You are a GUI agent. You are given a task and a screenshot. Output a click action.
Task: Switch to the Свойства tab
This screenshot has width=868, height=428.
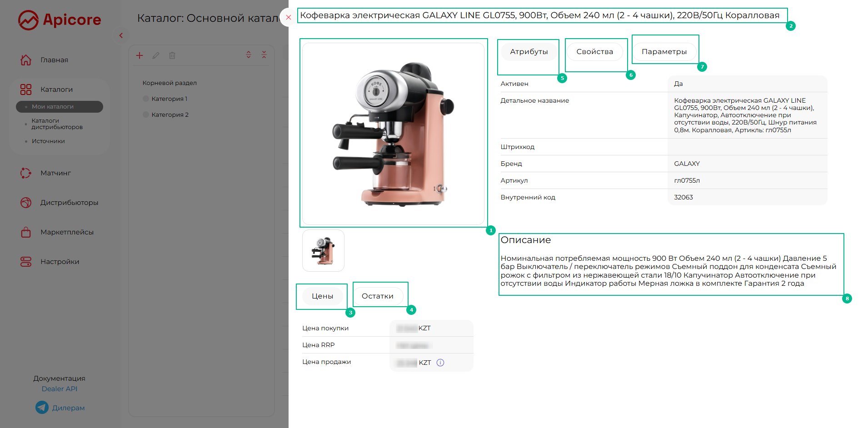click(595, 52)
